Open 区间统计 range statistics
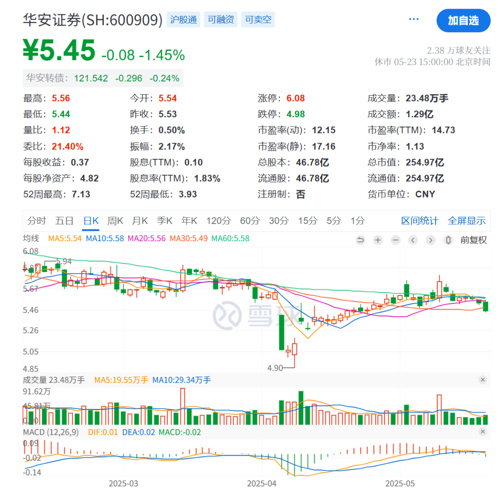The height and width of the screenshot is (493, 500). [419, 221]
